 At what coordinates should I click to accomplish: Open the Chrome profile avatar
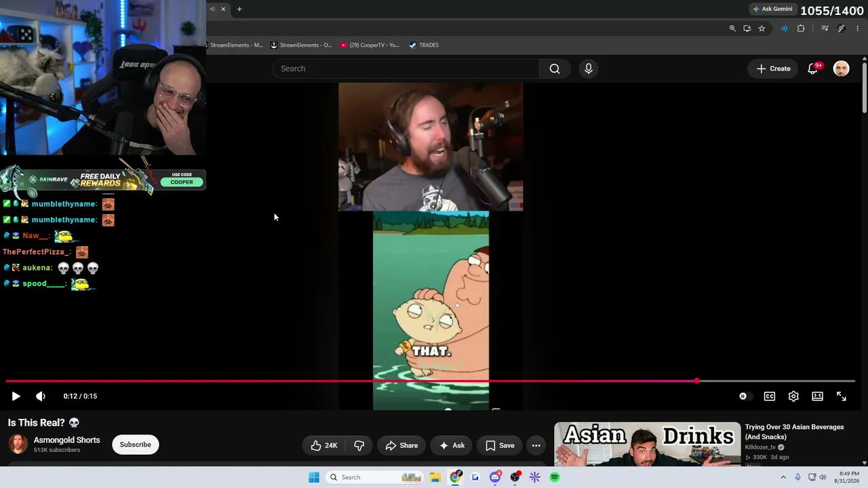(841, 28)
